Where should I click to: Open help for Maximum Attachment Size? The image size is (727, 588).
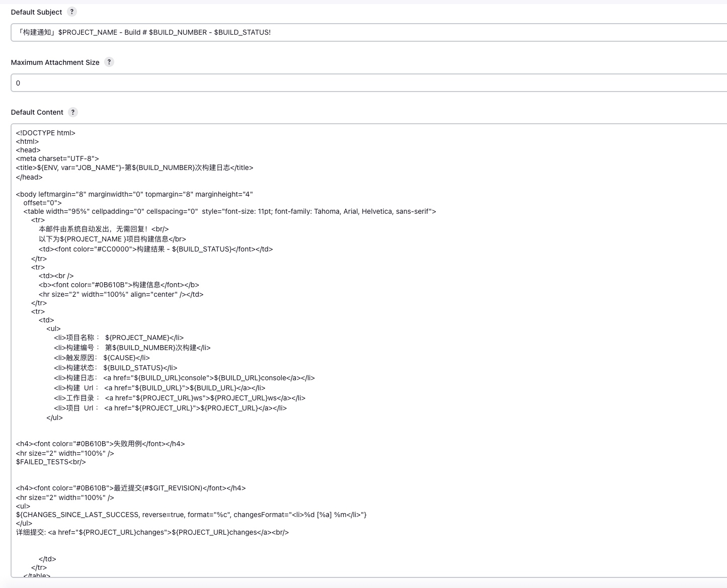click(x=109, y=62)
